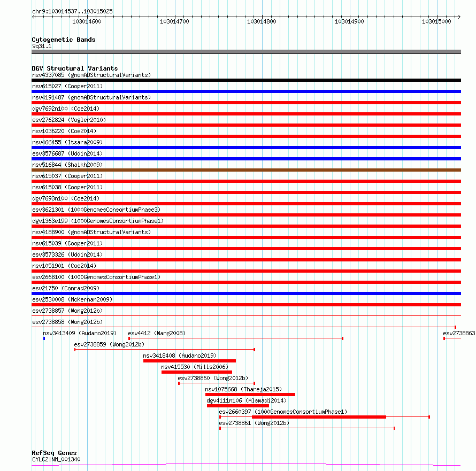Select esv21750 (Conrad2009) label

[66, 288]
